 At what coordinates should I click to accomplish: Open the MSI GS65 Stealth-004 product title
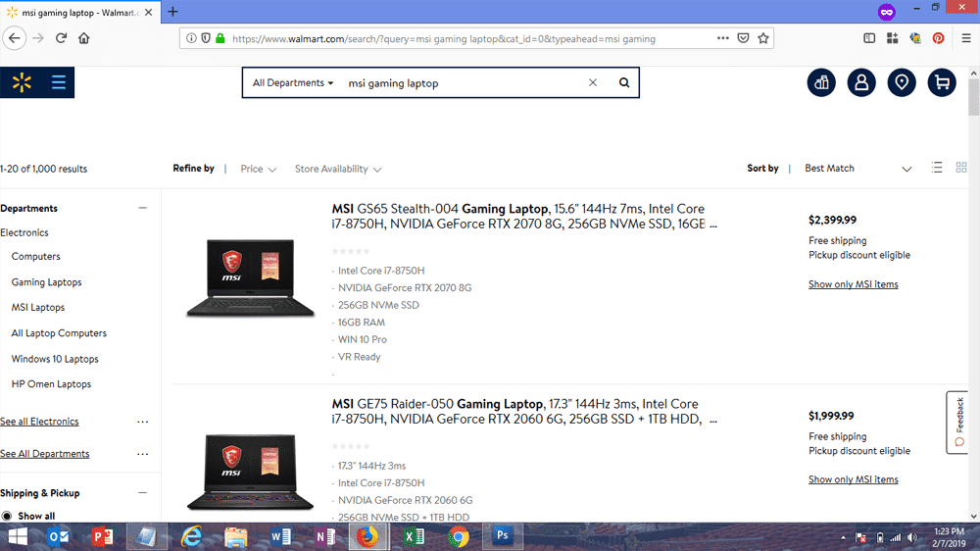click(x=524, y=217)
